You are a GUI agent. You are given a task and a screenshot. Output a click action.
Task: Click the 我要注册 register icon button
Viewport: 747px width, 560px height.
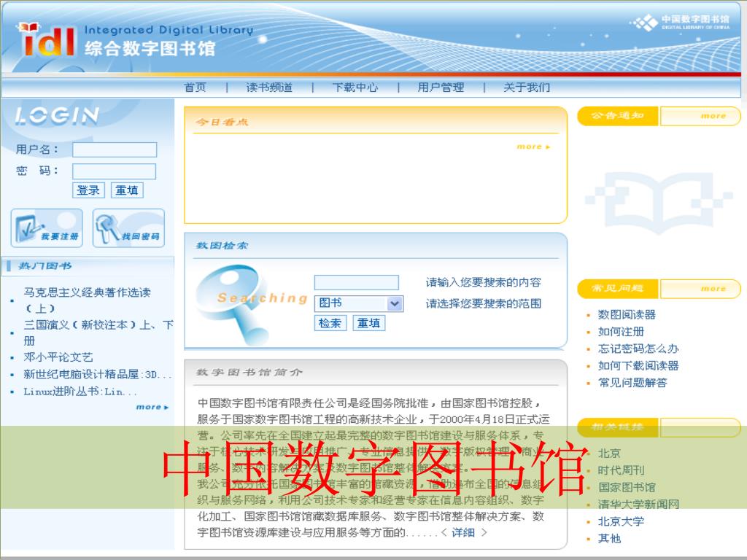coord(47,228)
